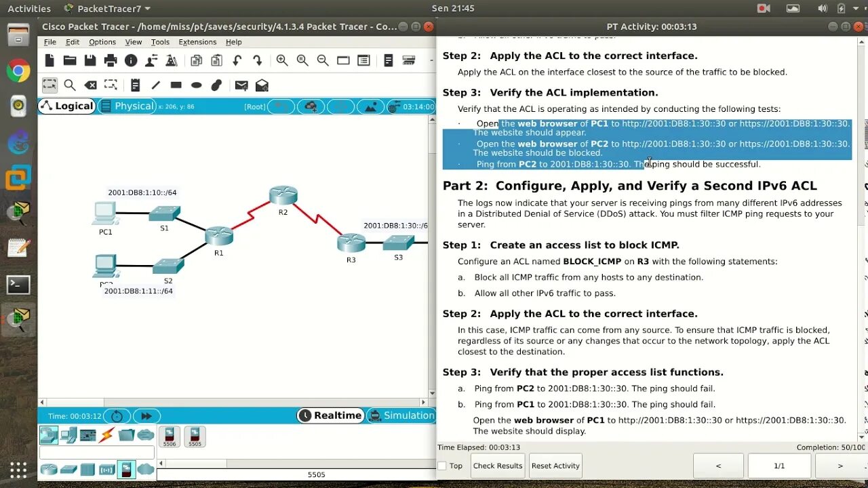
Task: Open the Activity Wizard icon
Action: (x=151, y=60)
